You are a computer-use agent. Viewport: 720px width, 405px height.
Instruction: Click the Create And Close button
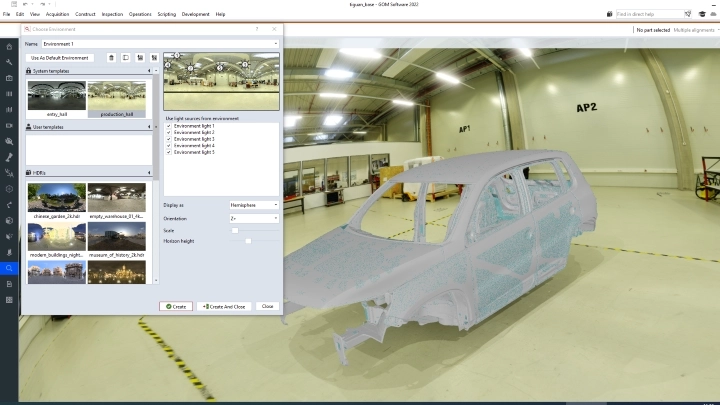click(224, 306)
